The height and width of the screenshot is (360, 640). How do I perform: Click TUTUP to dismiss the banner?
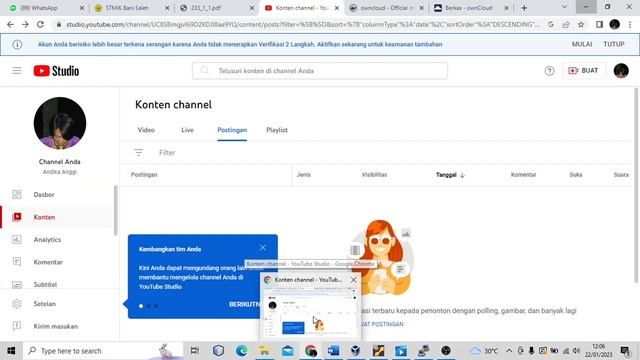[x=614, y=44]
